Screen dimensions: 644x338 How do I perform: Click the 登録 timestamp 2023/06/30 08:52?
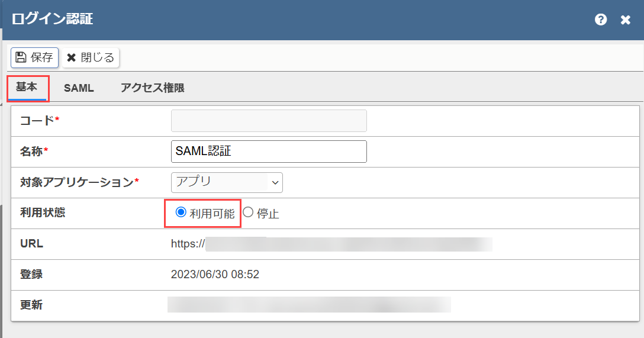[x=215, y=274]
